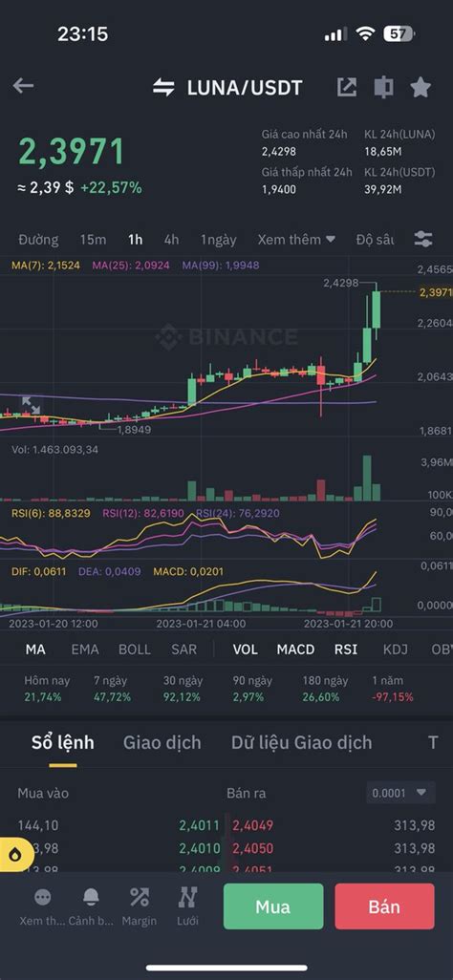Toggle the favorite star icon
This screenshot has width=453, height=980.
point(421,87)
